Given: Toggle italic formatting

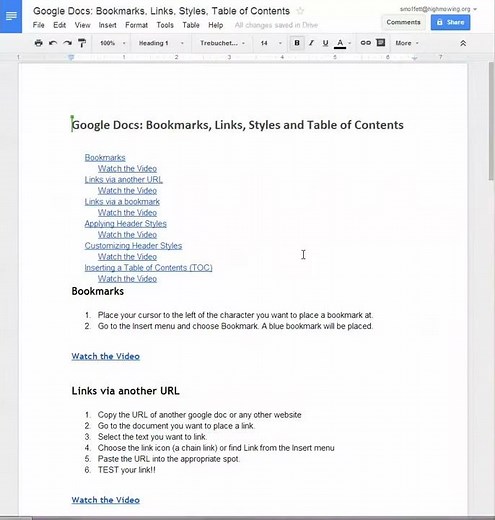Looking at the screenshot, I should tap(311, 43).
